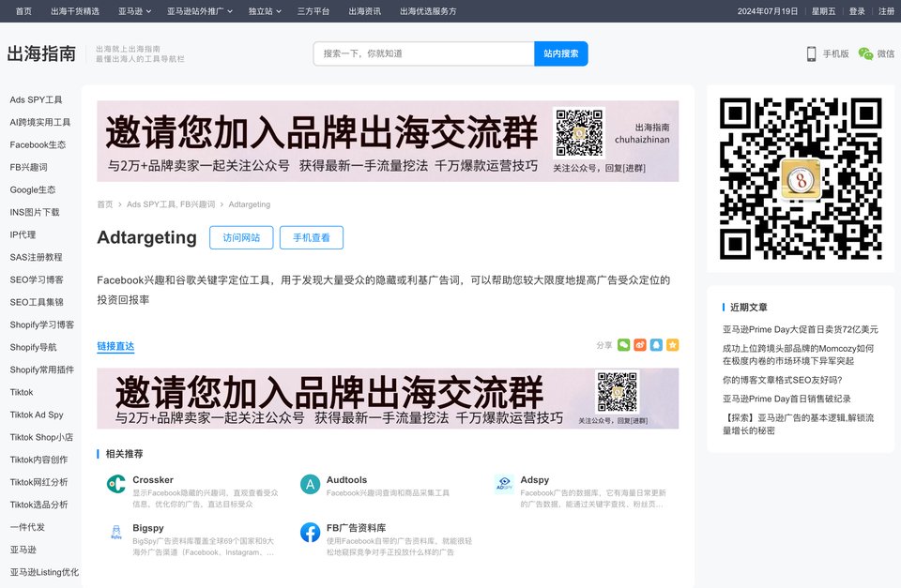Share page via QQ icon
This screenshot has height=588, width=901.
(656, 344)
